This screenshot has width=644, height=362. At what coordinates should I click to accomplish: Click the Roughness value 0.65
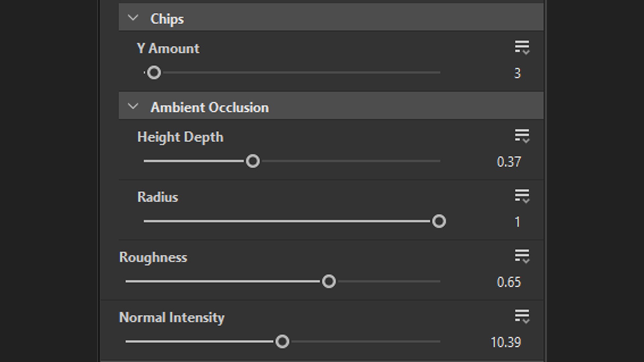(509, 282)
